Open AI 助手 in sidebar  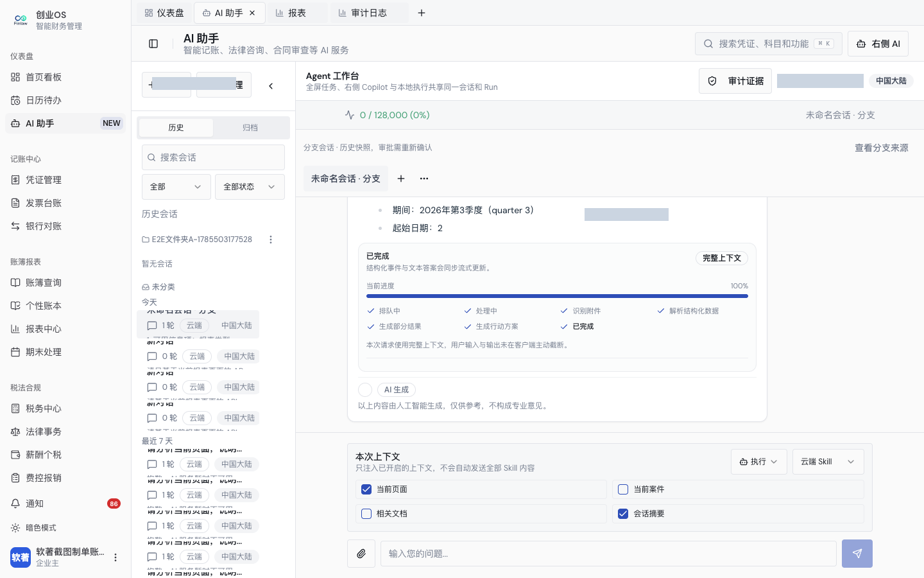pos(65,123)
